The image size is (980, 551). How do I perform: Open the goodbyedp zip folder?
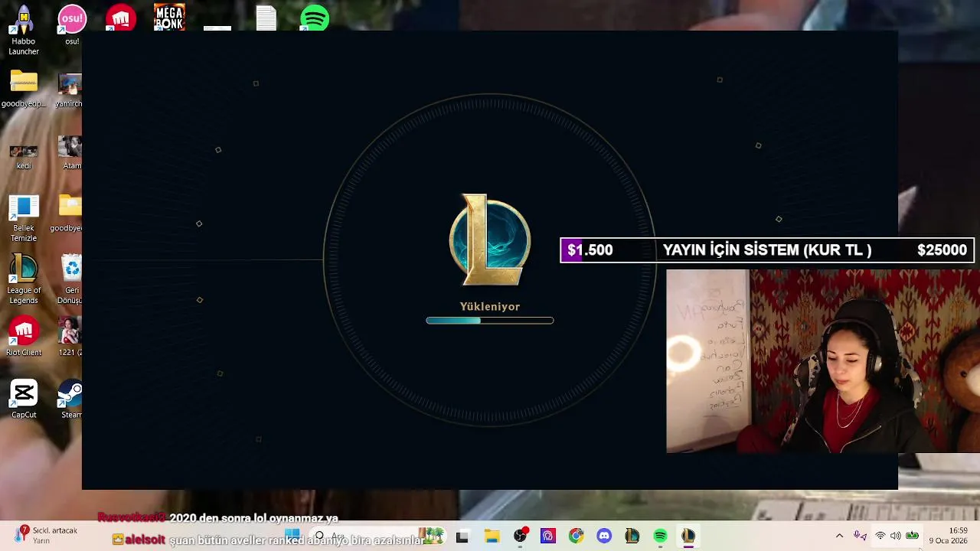pyautogui.click(x=24, y=89)
